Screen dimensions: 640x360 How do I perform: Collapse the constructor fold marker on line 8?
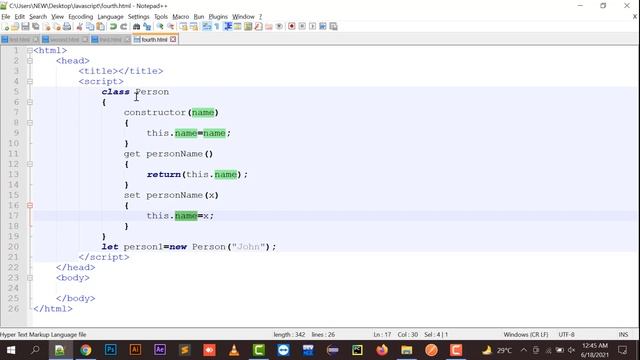pyautogui.click(x=29, y=123)
